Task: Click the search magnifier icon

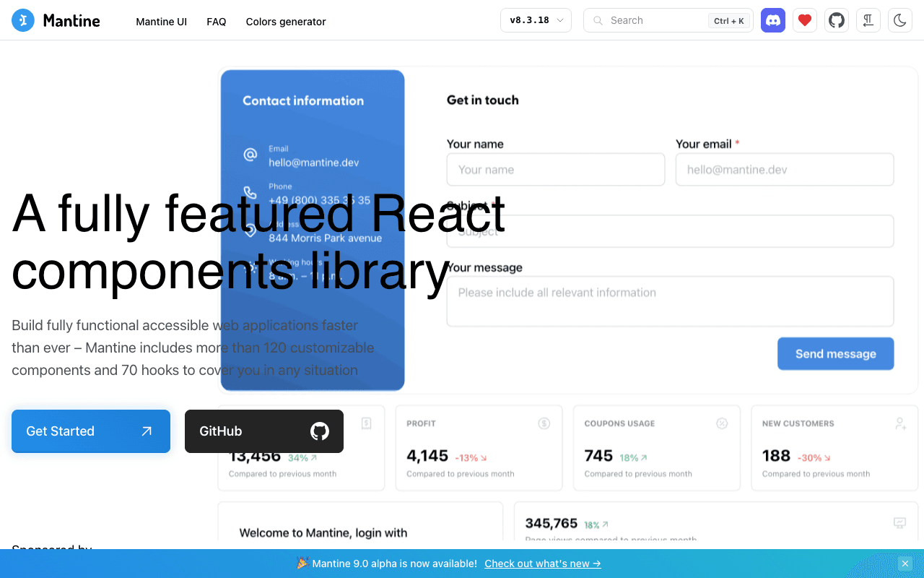Action: pos(598,20)
